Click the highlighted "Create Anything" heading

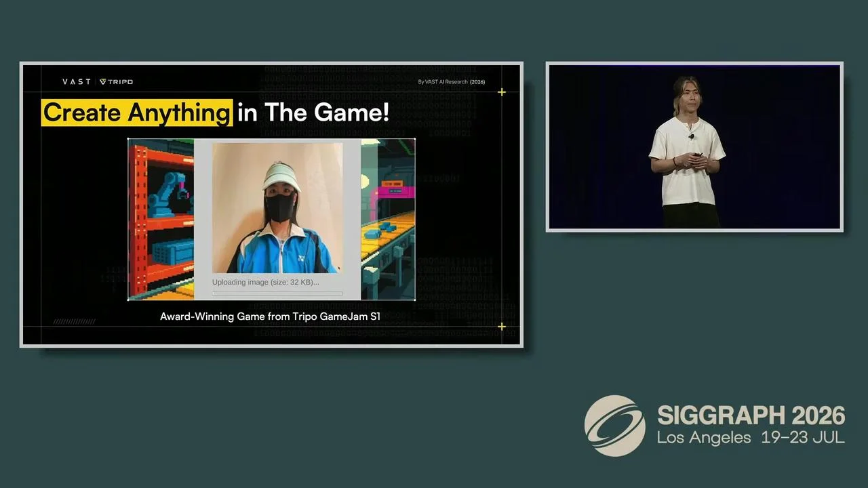point(137,113)
